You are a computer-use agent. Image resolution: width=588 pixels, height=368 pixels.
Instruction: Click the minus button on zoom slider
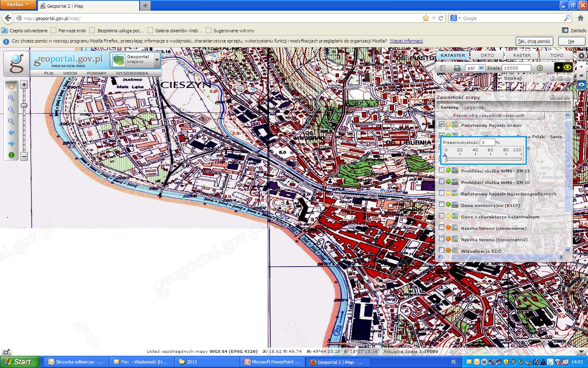(x=24, y=156)
